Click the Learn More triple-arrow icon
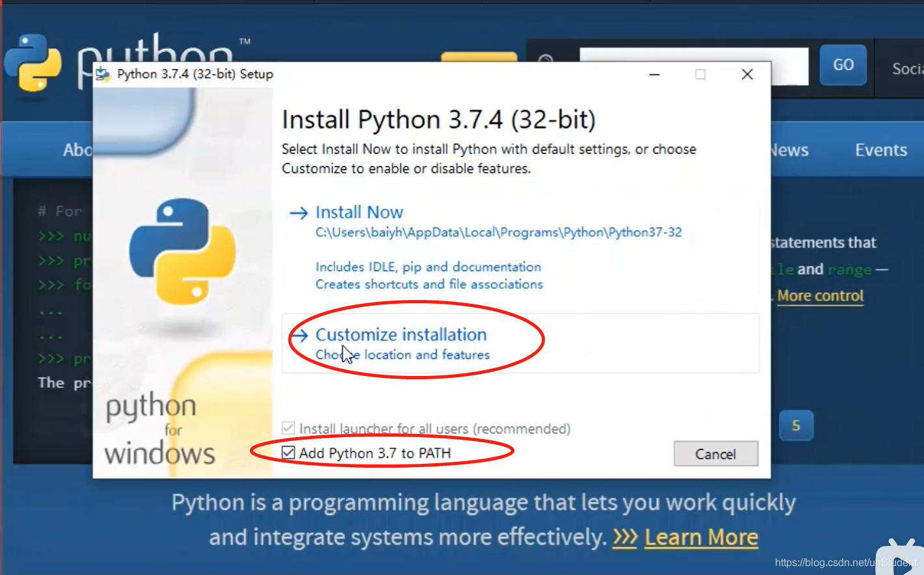The image size is (924, 575). (x=625, y=537)
